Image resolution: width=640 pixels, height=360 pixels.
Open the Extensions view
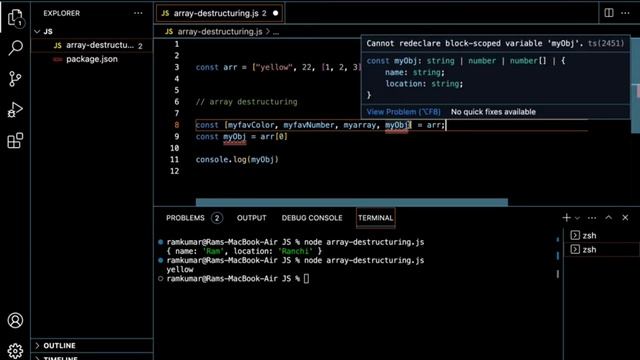point(15,141)
